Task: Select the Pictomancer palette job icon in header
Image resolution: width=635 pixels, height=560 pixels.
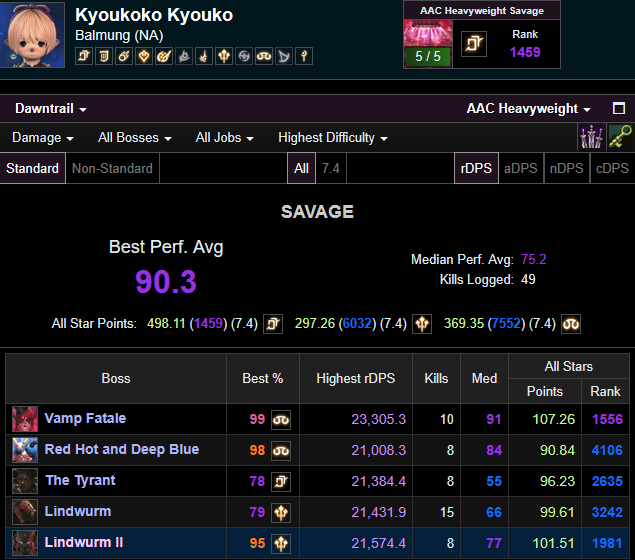Action: click(164, 56)
